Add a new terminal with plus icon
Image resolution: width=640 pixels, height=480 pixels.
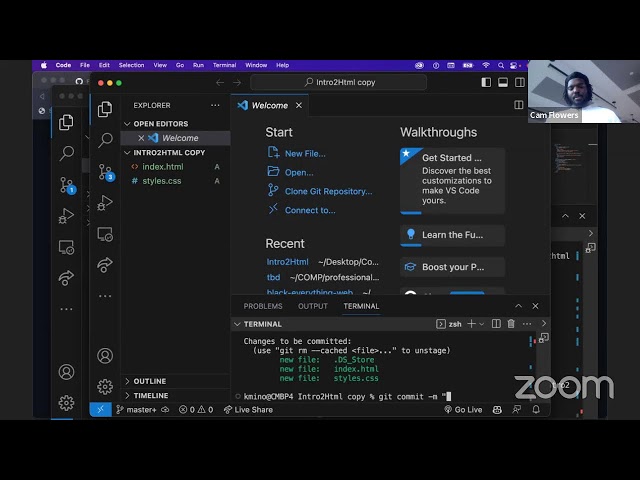[x=471, y=324]
